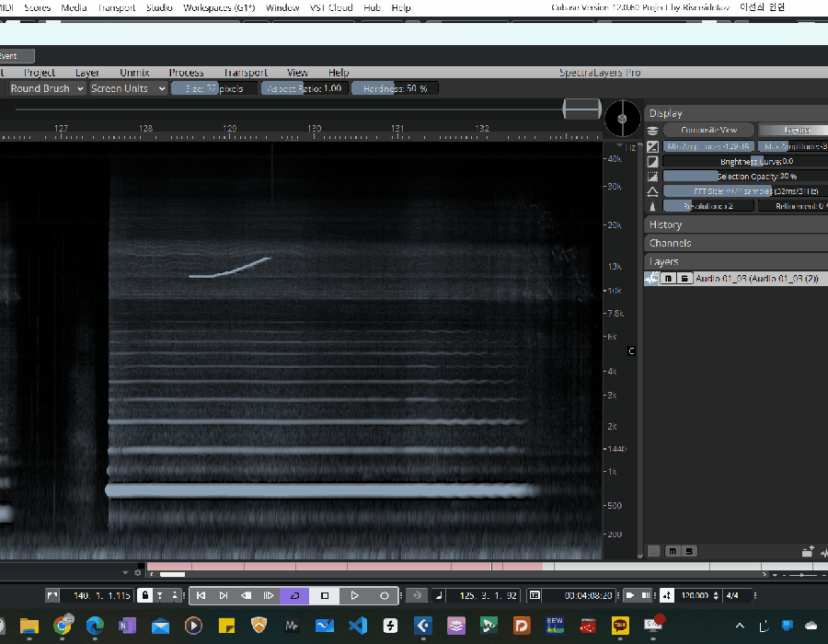Mute the Audio 01_03 layer

click(x=668, y=278)
